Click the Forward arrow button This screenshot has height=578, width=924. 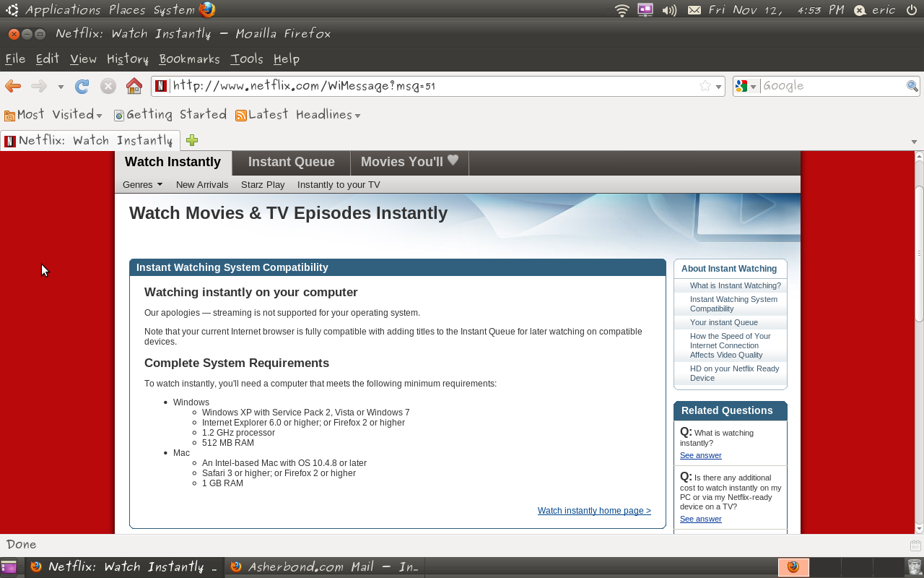[x=39, y=86]
